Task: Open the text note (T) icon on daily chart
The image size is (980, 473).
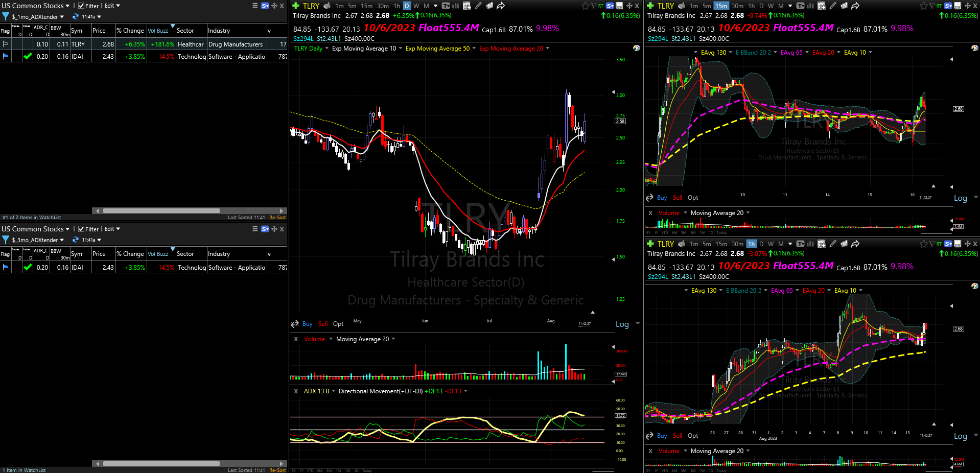Action: [x=446, y=6]
